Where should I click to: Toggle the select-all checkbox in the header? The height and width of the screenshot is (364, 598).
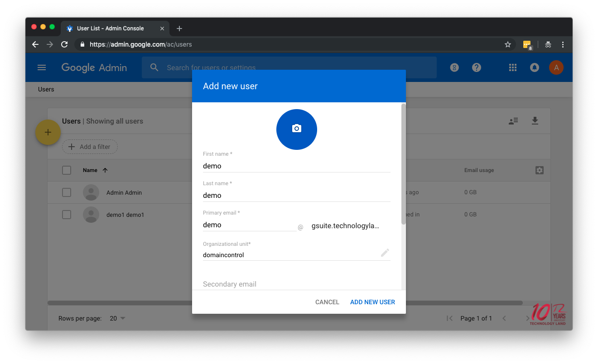[67, 170]
